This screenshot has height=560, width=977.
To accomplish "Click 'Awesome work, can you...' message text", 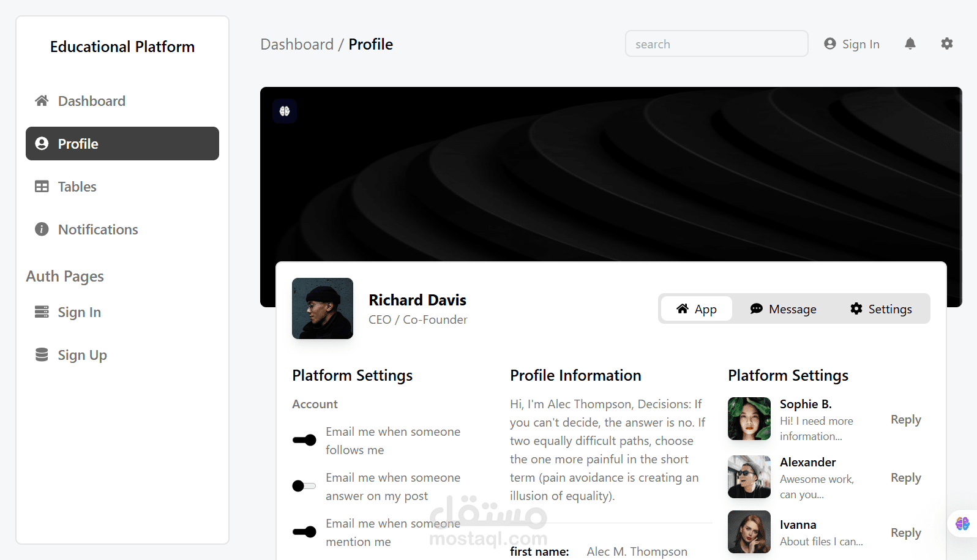I will click(x=817, y=487).
